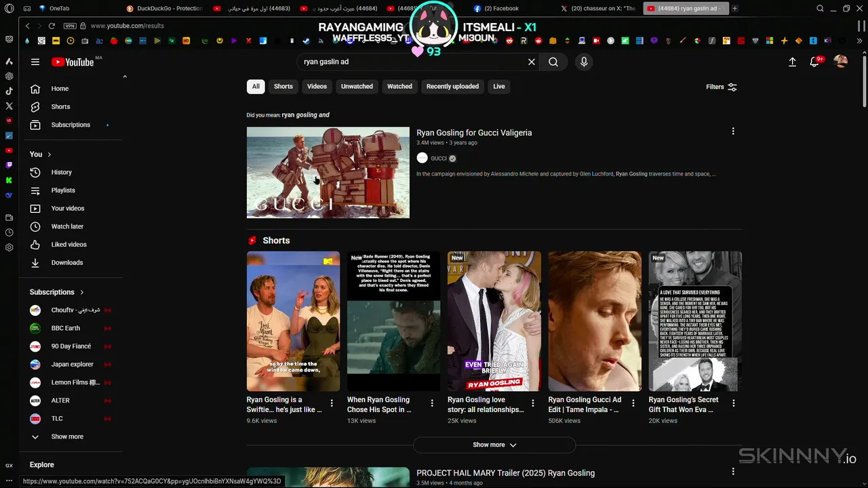This screenshot has width=868, height=488.
Task: Open ChatGPT in Opera sidebar
Action: tap(9, 76)
